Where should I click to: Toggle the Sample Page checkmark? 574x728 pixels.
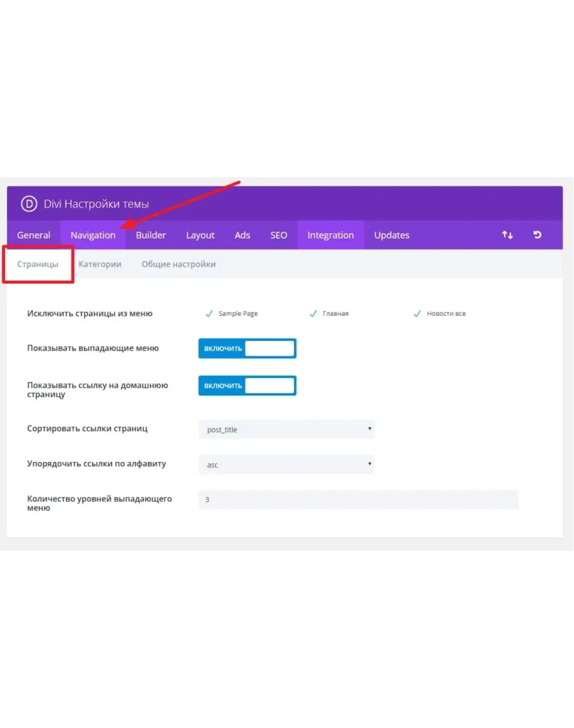tap(209, 314)
